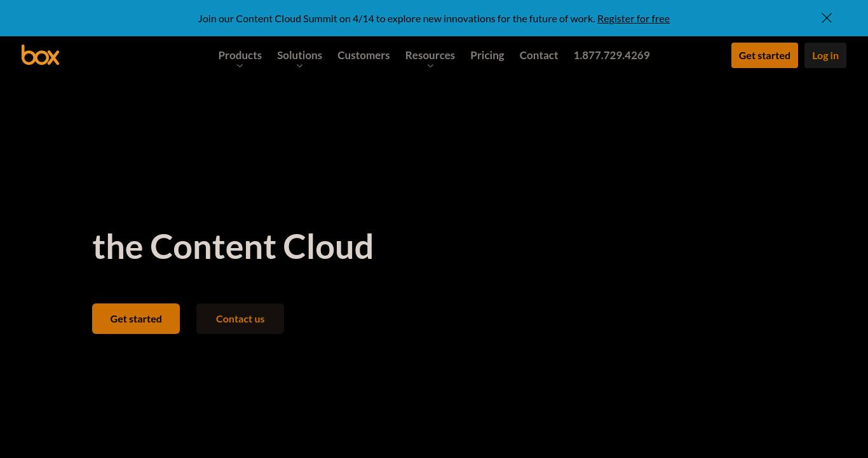Open the Contact page
This screenshot has width=868, height=458.
tap(539, 55)
